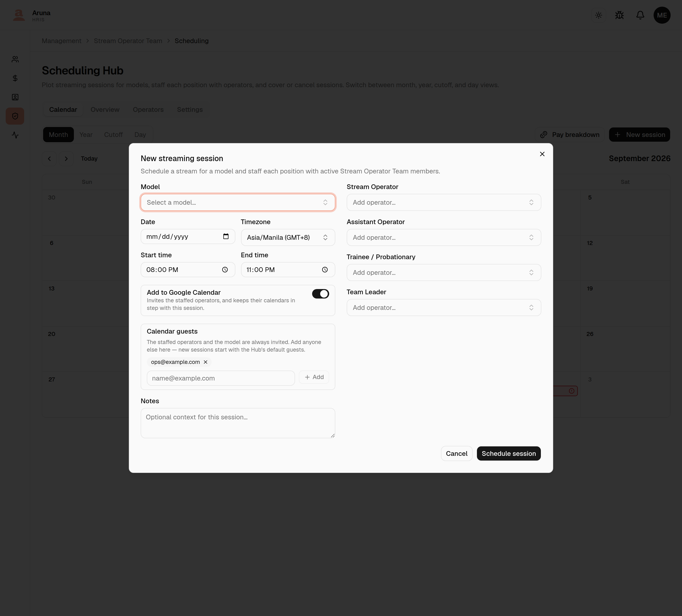Focus the name@example.com guest email field
This screenshot has height=616, width=682.
[x=220, y=378]
